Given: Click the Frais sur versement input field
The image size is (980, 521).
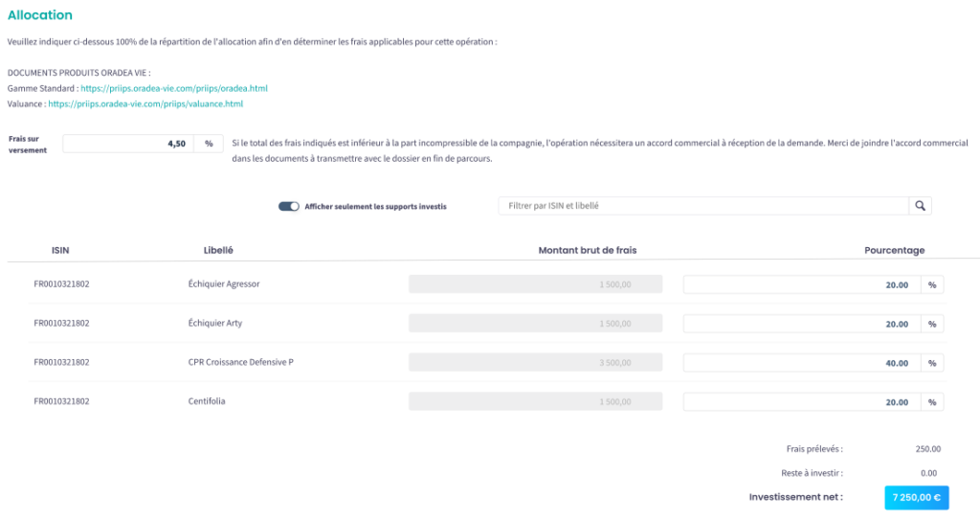Looking at the screenshot, I should [x=129, y=144].
